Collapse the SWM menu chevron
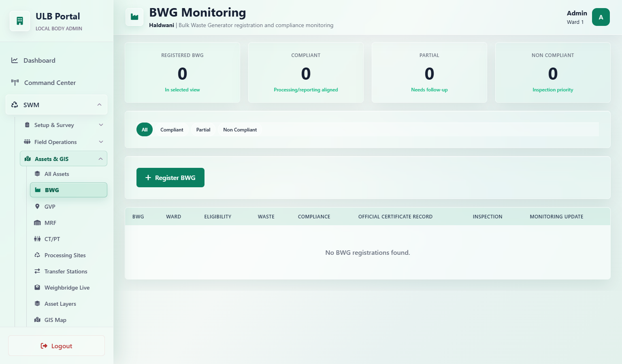 [99, 105]
